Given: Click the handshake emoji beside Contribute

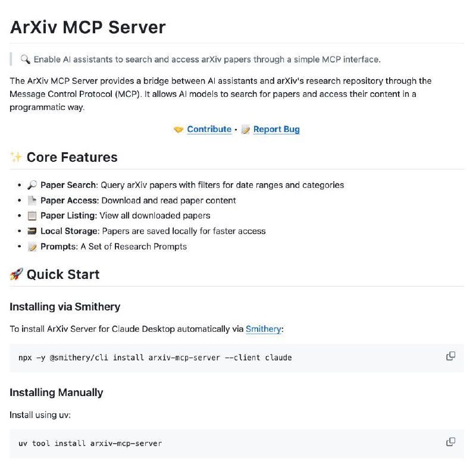Looking at the screenshot, I should point(178,130).
